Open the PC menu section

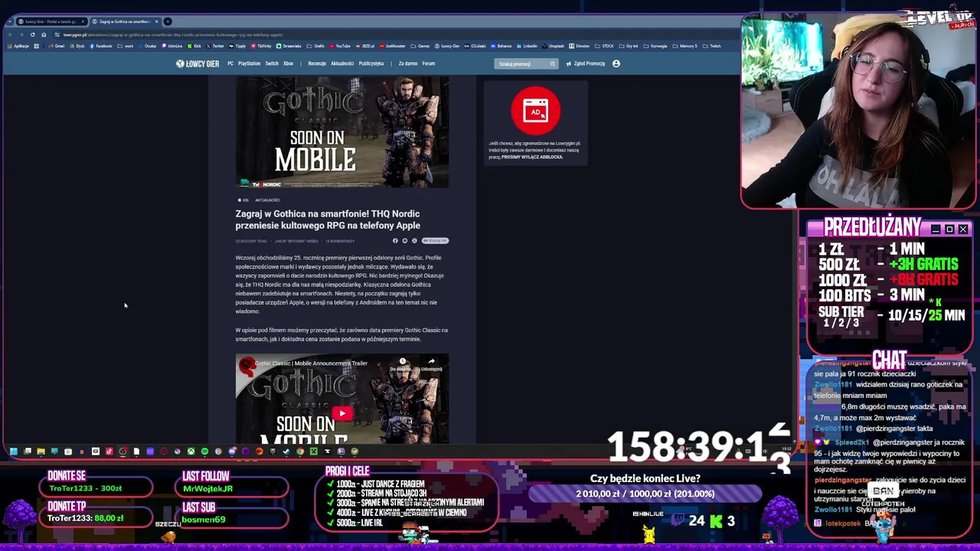pos(230,64)
